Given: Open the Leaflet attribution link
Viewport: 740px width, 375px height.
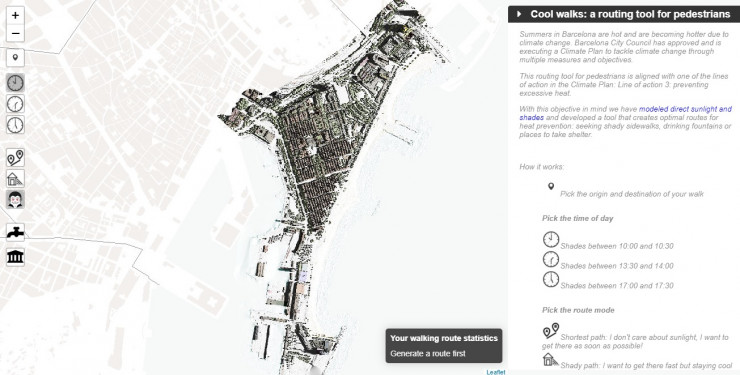Looking at the screenshot, I should pos(496,372).
